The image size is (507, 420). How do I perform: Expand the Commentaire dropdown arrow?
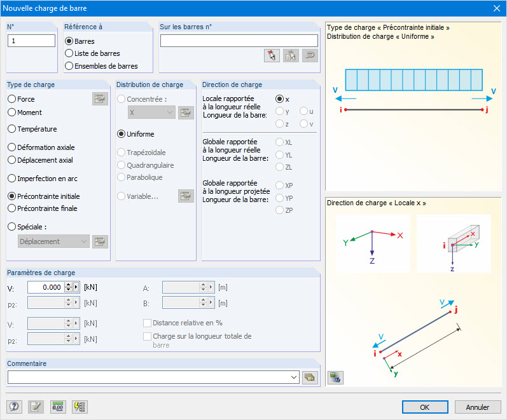tap(294, 377)
